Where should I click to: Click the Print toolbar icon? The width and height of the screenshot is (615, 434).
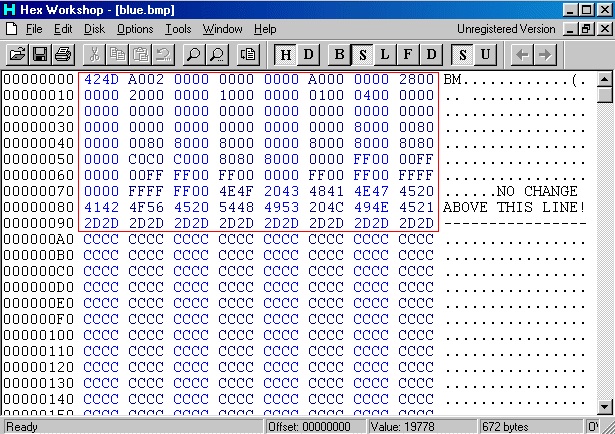pos(62,54)
